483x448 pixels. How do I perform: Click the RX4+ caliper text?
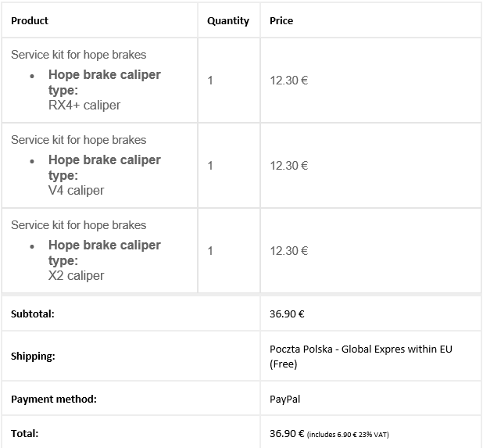84,105
